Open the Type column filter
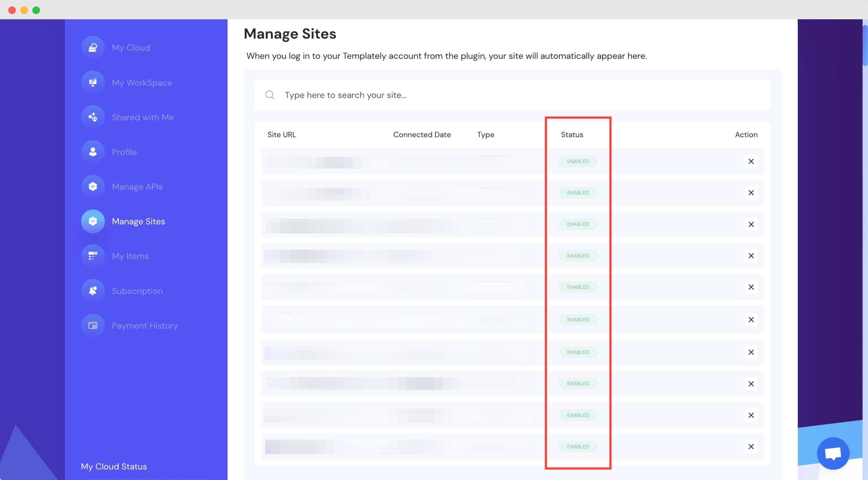 (x=485, y=134)
